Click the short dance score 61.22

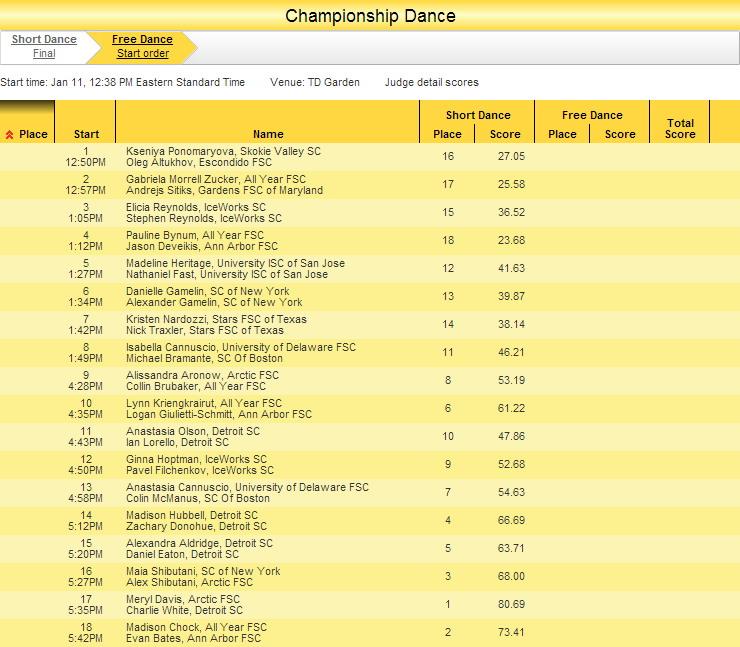click(x=511, y=408)
